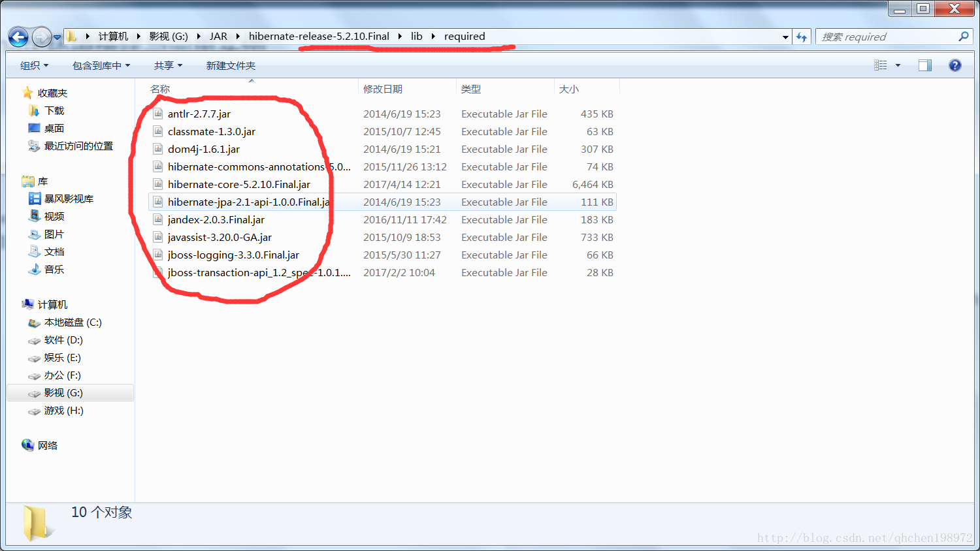980x551 pixels.
Task: Select file dom4j-1.6.1.jar
Action: (204, 149)
